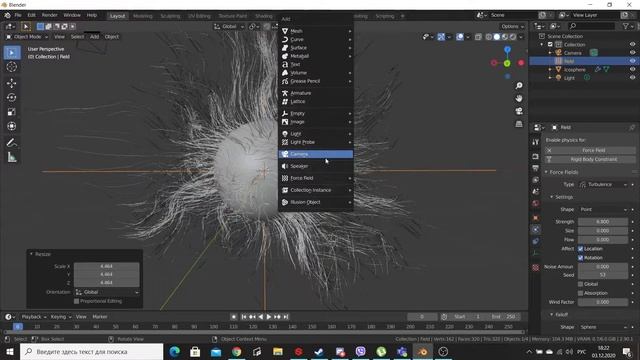Click the Blender icon in taskbar
Viewport: 640px width, 360px height.
tap(422, 351)
